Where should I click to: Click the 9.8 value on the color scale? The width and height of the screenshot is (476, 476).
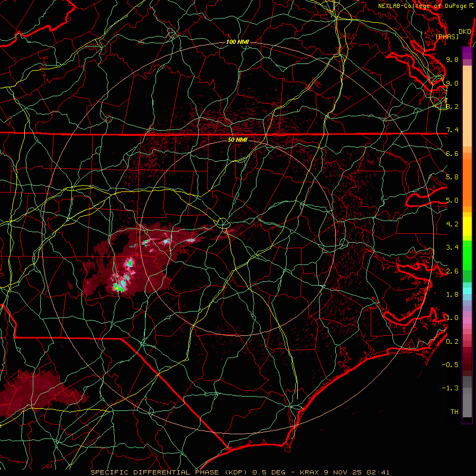point(452,59)
